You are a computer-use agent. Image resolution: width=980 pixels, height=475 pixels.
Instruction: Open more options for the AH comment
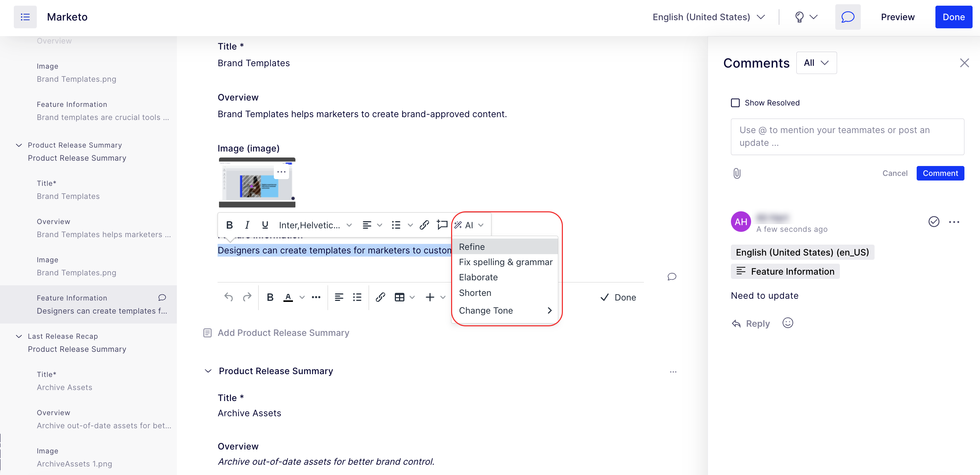pyautogui.click(x=954, y=222)
